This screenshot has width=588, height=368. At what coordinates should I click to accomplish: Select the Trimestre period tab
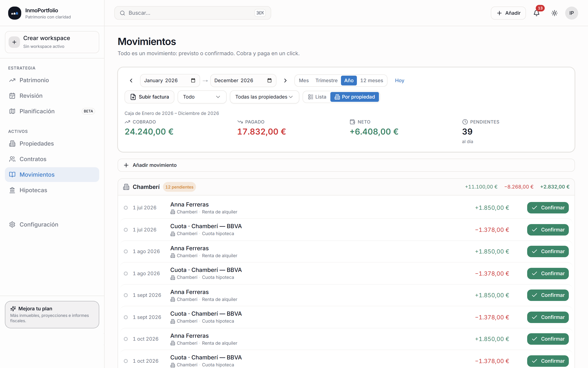point(326,80)
